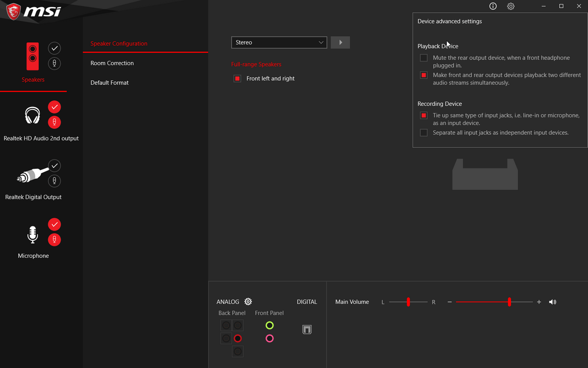Mute main volume with the speaker icon
This screenshot has height=368, width=588.
(x=553, y=302)
